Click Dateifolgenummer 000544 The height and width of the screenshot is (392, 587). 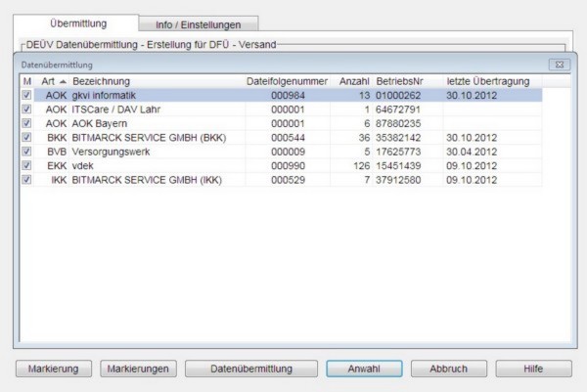click(288, 138)
